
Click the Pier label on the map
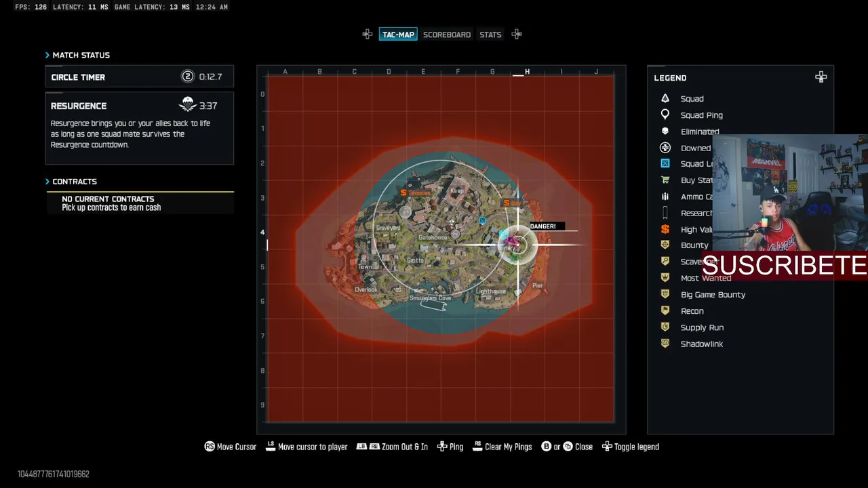click(x=538, y=285)
